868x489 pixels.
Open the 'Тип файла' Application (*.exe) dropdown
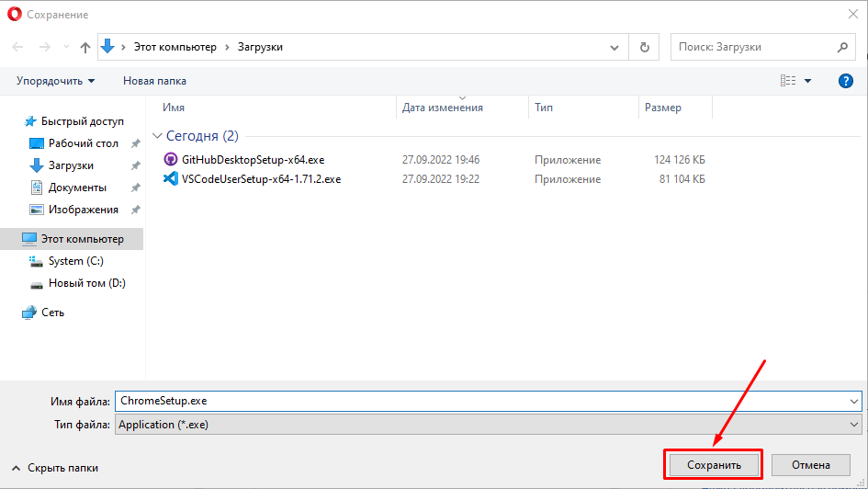point(489,425)
